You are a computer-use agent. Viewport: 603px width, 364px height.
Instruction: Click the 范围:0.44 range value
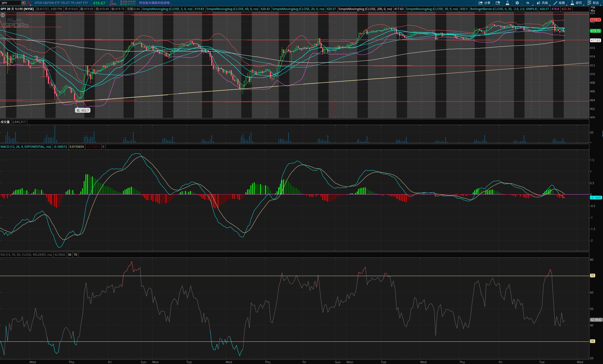click(133, 9)
